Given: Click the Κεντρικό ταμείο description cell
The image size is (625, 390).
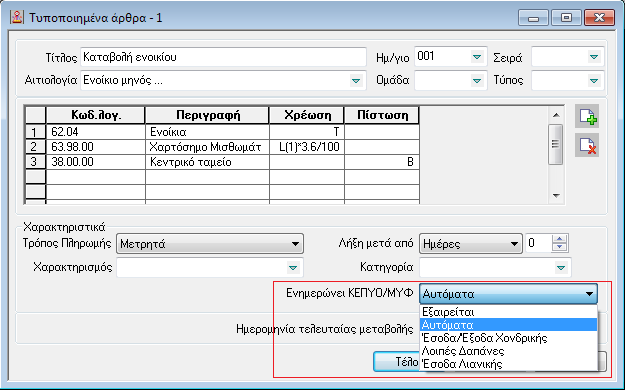Looking at the screenshot, I should click(x=208, y=162).
